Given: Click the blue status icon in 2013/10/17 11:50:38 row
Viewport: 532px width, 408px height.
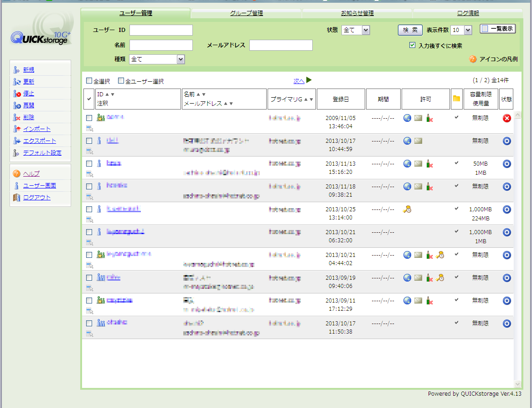Looking at the screenshot, I should click(506, 324).
